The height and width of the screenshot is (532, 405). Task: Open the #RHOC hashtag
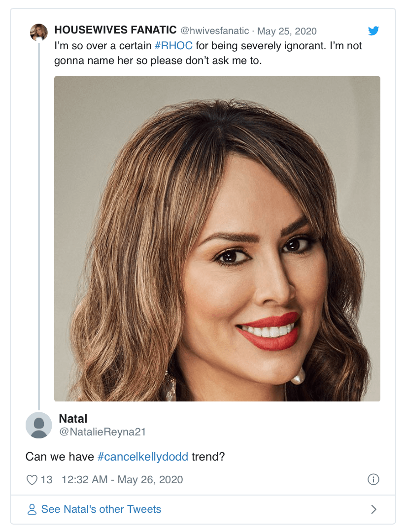[173, 46]
